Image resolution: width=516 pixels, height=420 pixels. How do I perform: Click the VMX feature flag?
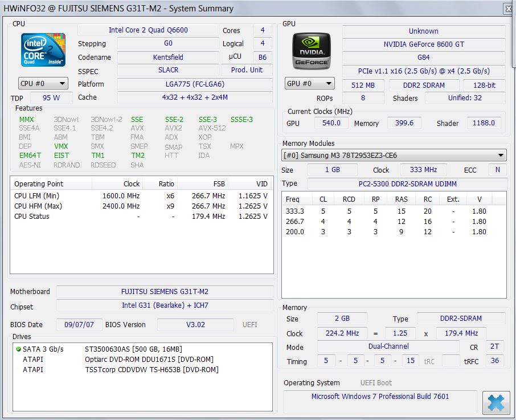(x=61, y=146)
